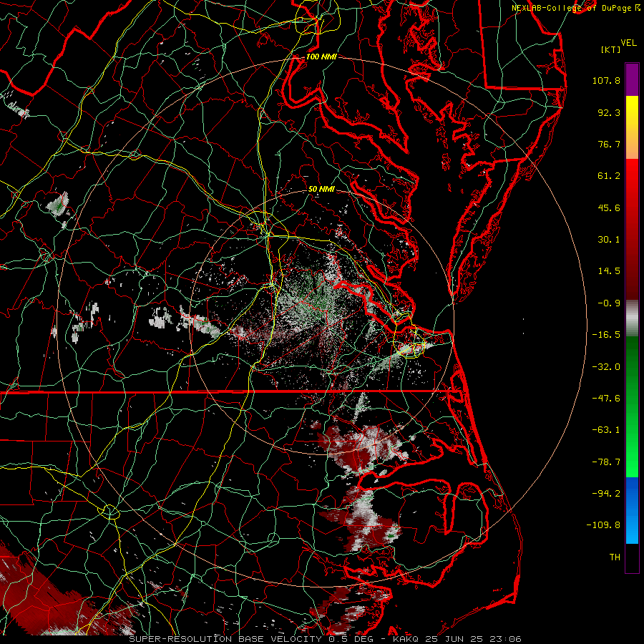Click the -94.2 velocity scale value

pos(606,494)
